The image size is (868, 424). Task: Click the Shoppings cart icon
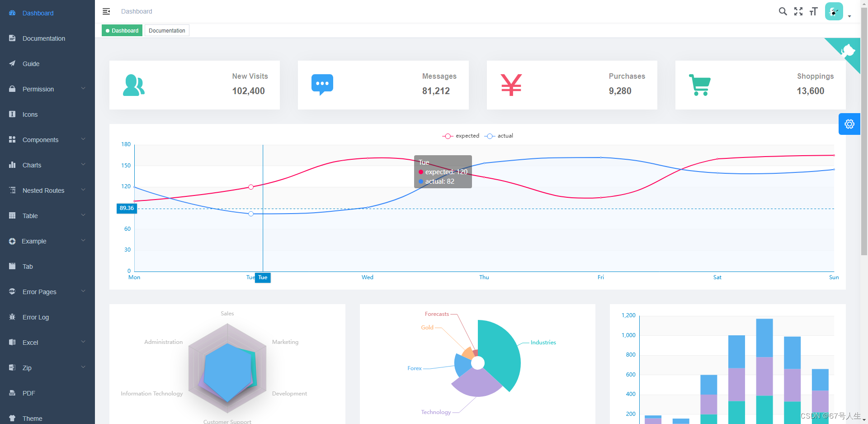click(700, 85)
